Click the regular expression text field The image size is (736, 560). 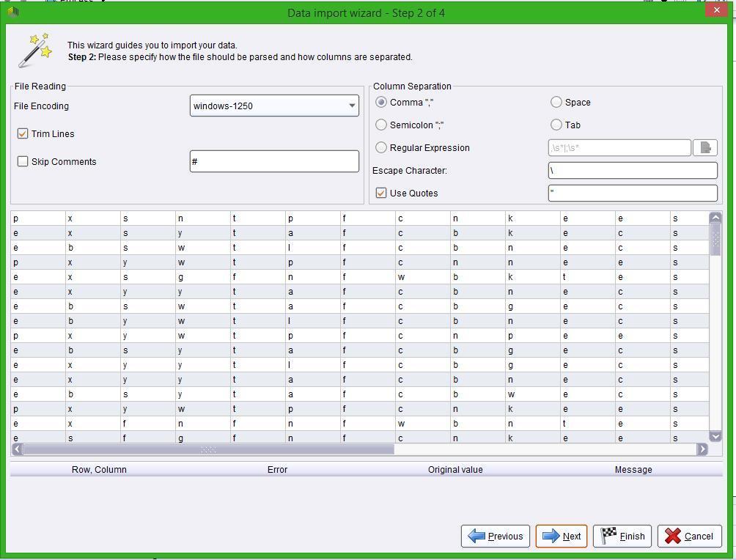click(x=619, y=147)
